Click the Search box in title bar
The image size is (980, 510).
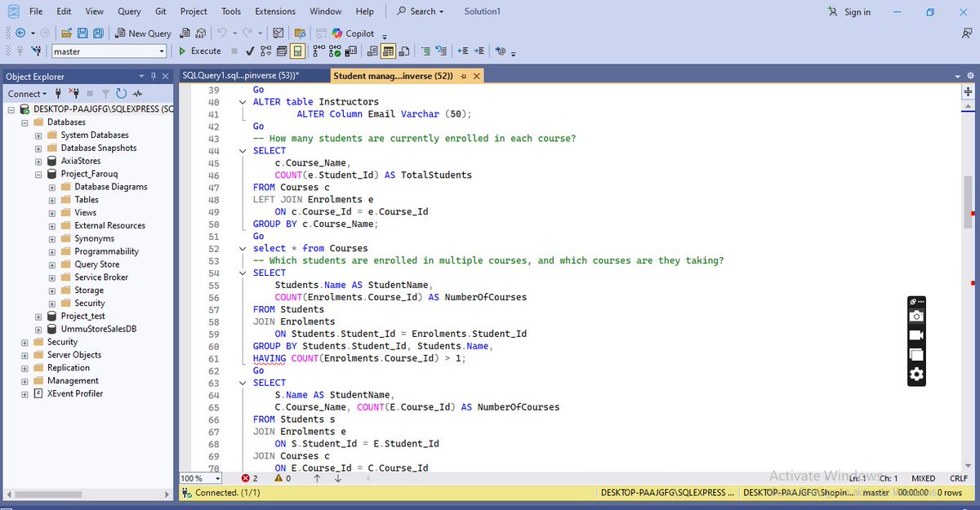(420, 11)
